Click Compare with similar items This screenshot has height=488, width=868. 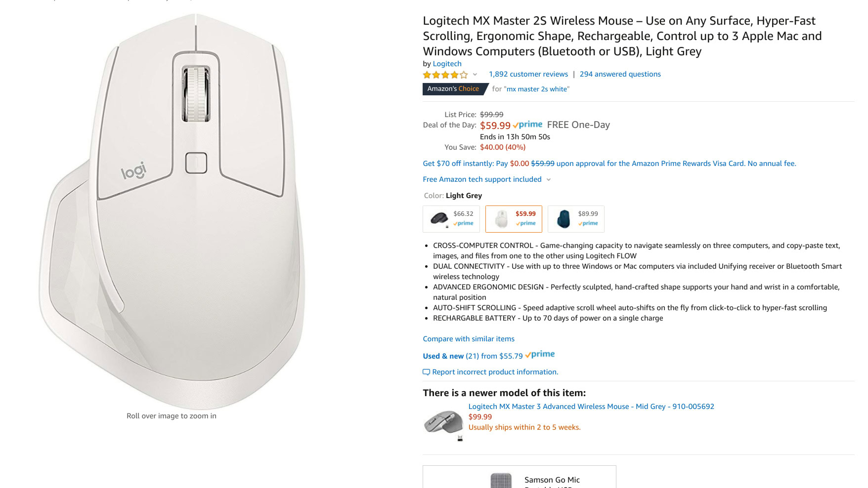[469, 339]
